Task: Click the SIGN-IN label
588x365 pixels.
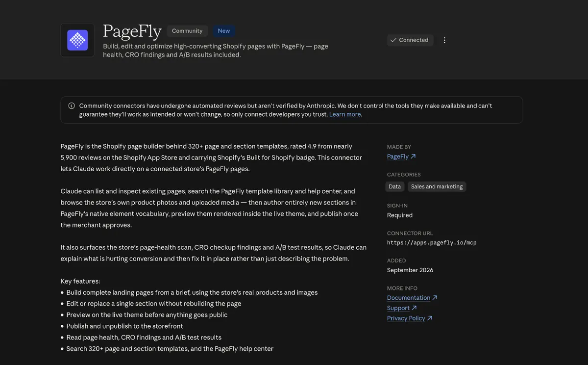Action: click(397, 206)
